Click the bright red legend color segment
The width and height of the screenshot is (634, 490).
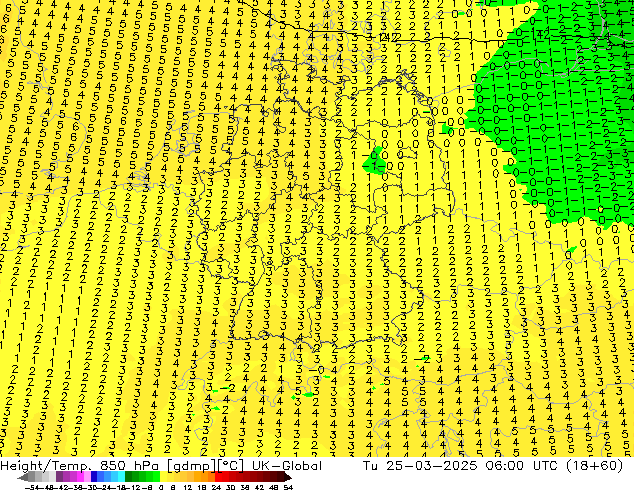pyautogui.click(x=218, y=477)
